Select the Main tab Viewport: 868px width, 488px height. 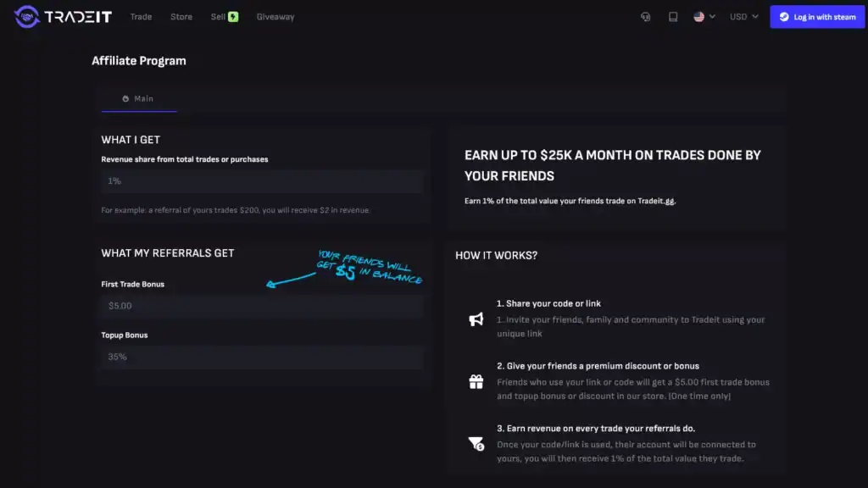tap(138, 98)
